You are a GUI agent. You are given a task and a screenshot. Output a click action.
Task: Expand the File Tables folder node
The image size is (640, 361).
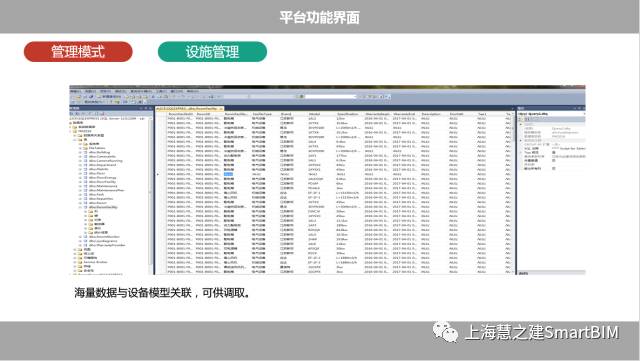tap(80, 148)
